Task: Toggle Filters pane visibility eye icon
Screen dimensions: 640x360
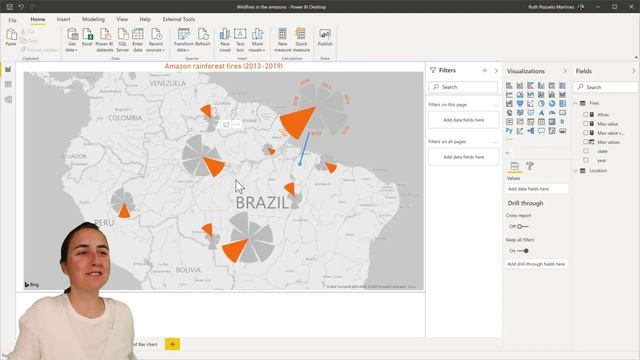Action: pyautogui.click(x=484, y=70)
